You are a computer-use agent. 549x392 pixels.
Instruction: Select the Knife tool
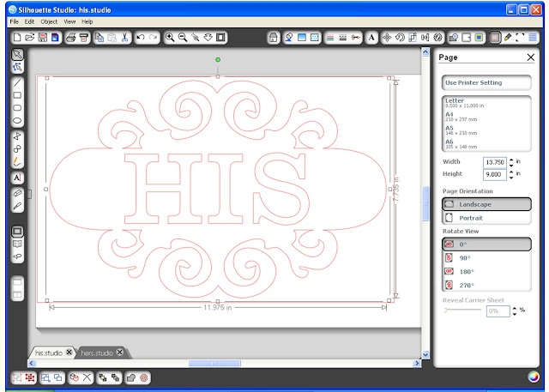(17, 206)
